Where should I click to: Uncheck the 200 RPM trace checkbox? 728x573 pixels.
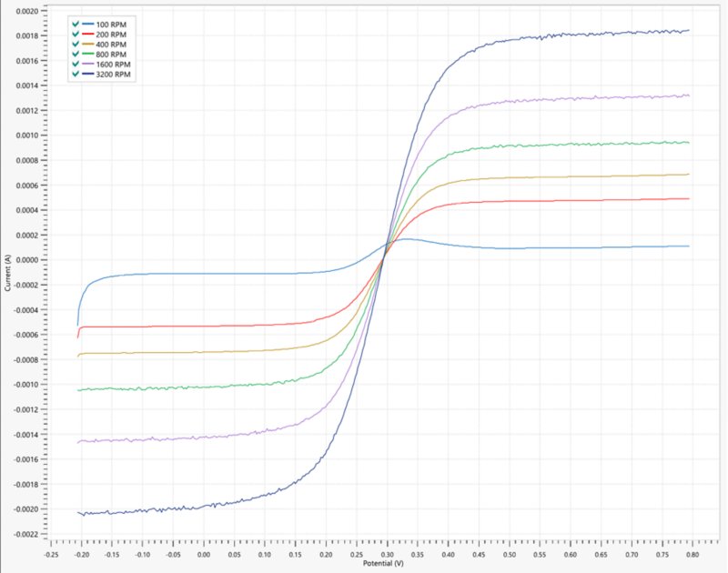[x=76, y=35]
